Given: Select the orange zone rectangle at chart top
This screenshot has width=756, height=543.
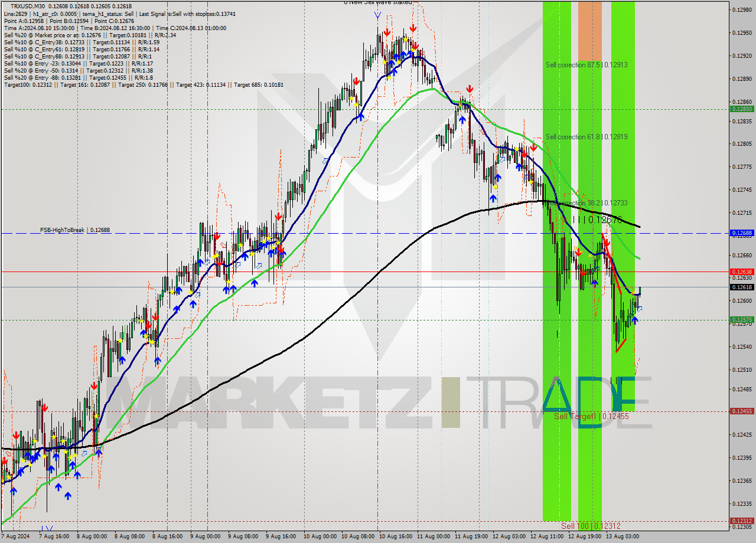Looking at the screenshot, I should [x=590, y=30].
